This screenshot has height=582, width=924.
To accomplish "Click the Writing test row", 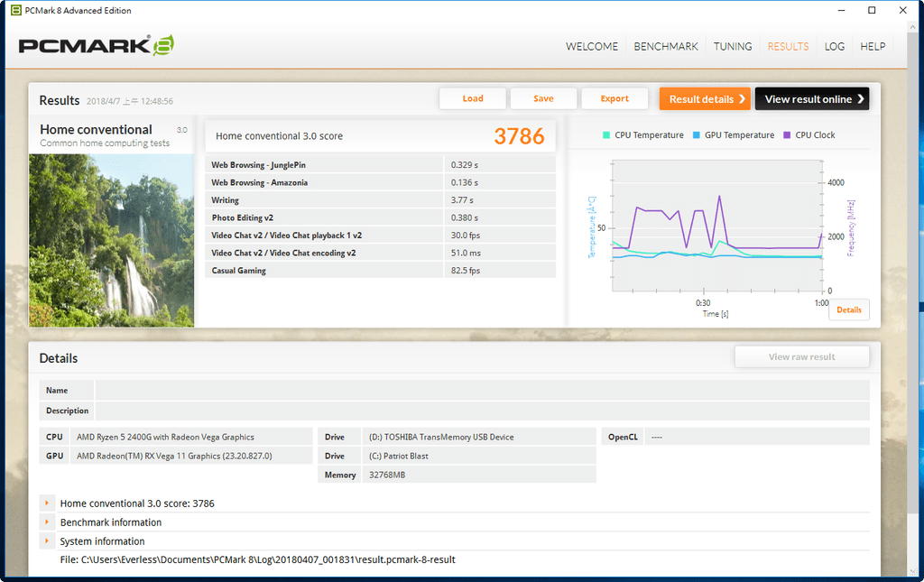I will click(x=380, y=200).
